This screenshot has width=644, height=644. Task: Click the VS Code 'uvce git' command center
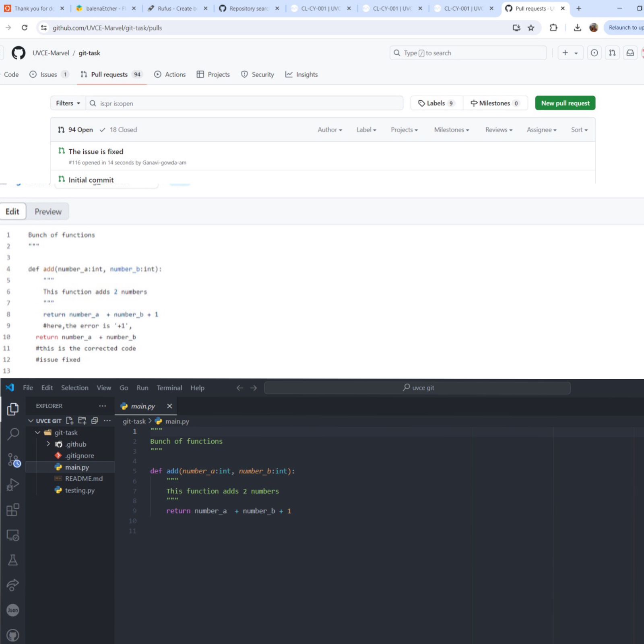[417, 388]
